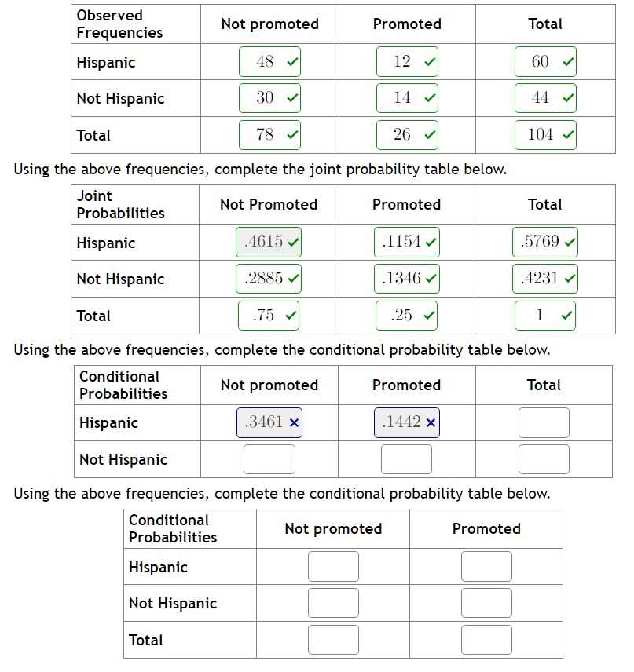This screenshot has width=634, height=672.
Task: Click Not Hispanic Promoted box in last table
Action: [x=486, y=603]
